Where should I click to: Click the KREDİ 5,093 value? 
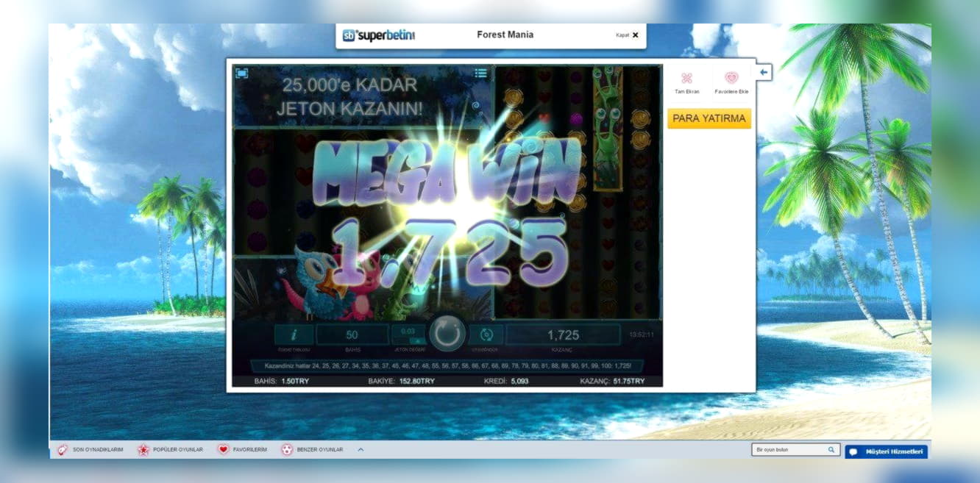506,381
